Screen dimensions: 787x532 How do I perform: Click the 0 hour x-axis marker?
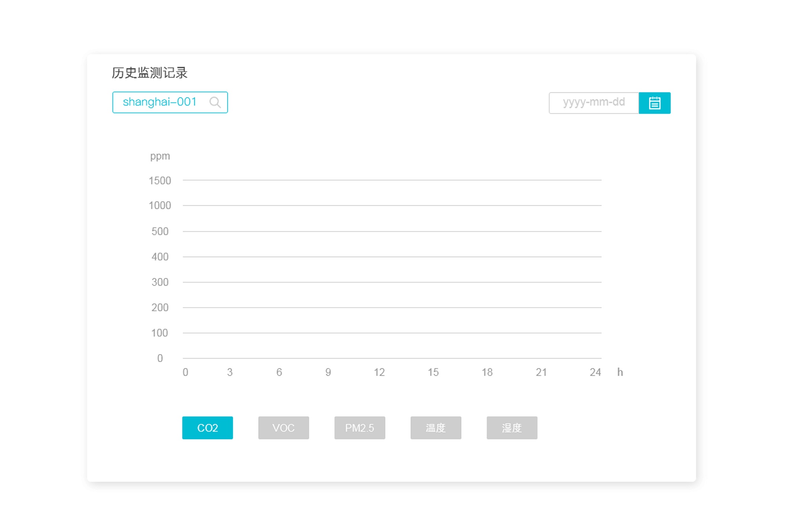coord(185,372)
